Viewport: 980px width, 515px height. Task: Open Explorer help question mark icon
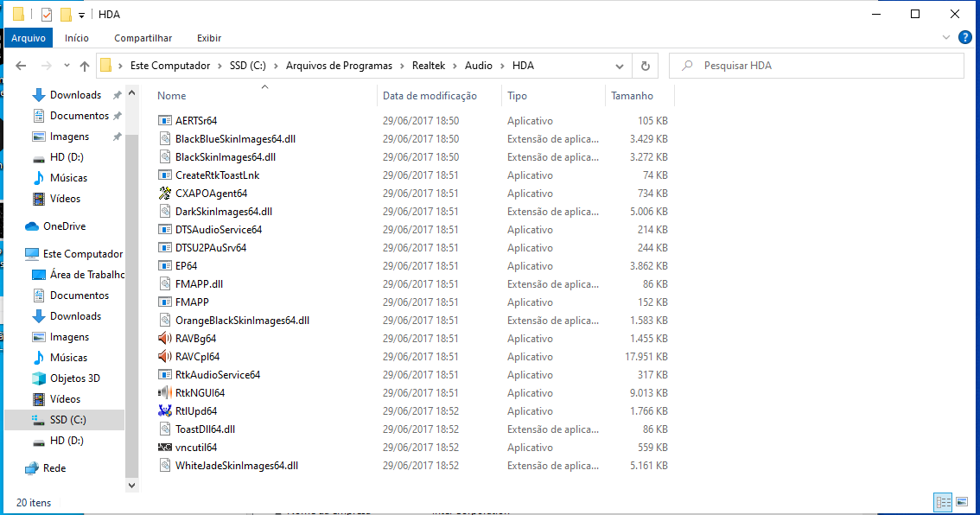point(965,37)
